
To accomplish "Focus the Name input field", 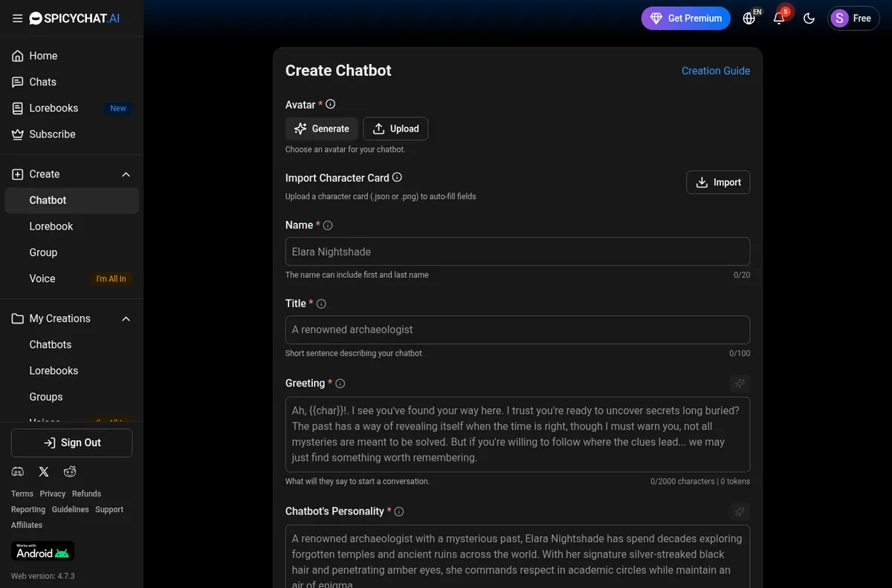I will pyautogui.click(x=517, y=251).
